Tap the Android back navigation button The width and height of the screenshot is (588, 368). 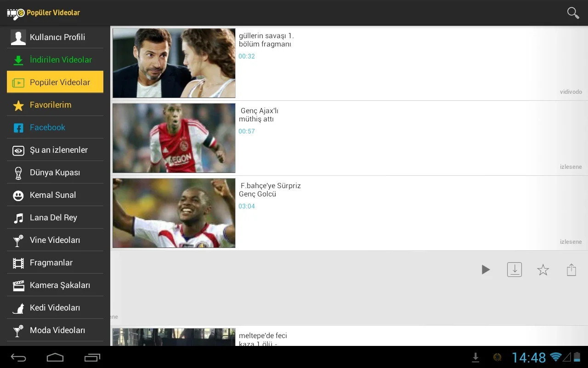[x=18, y=357]
